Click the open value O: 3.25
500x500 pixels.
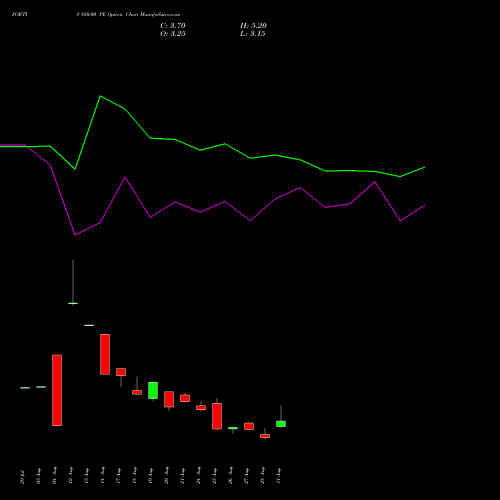(x=173, y=34)
